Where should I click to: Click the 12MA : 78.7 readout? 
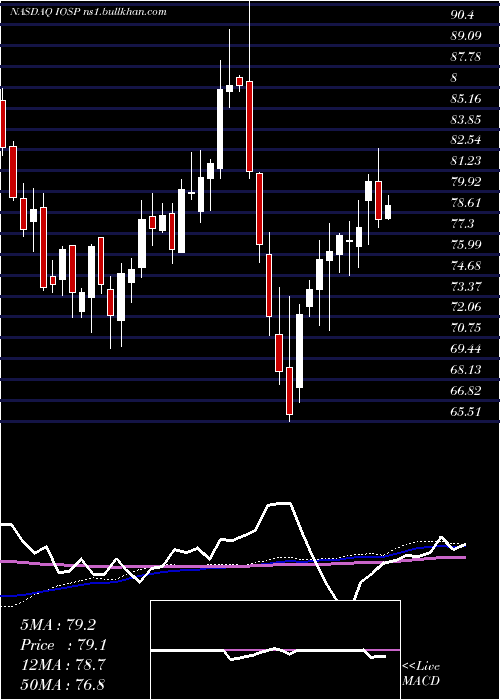point(63,665)
